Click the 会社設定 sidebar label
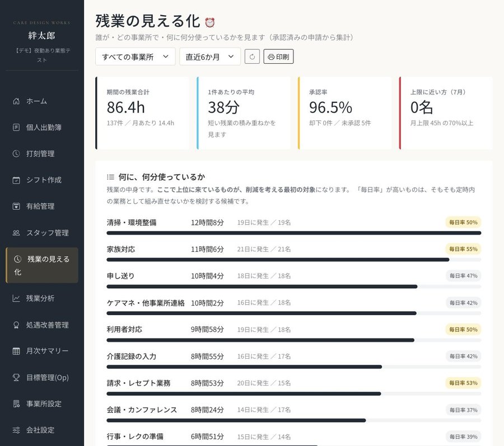 coord(40,430)
